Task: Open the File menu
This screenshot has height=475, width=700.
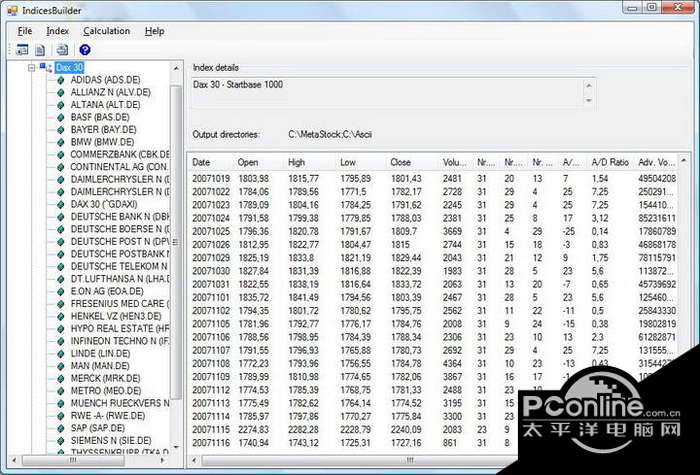Action: pos(25,31)
